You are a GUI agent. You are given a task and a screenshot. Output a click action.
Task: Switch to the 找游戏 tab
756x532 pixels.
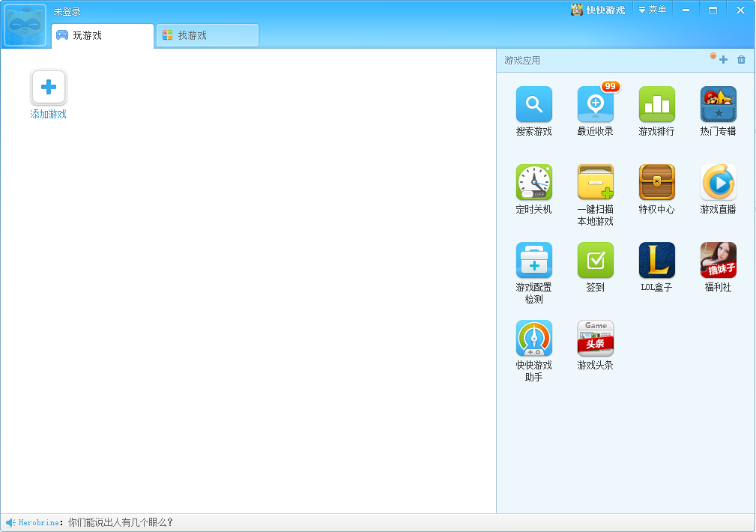point(208,35)
